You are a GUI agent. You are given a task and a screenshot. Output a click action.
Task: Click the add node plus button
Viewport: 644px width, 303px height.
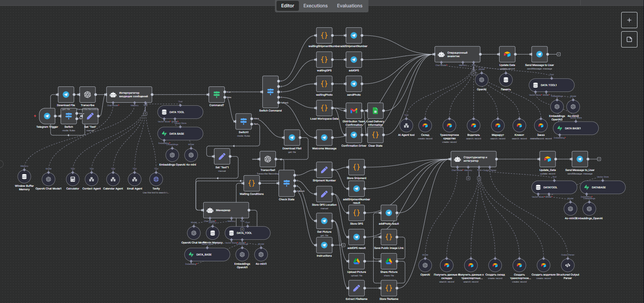[629, 20]
